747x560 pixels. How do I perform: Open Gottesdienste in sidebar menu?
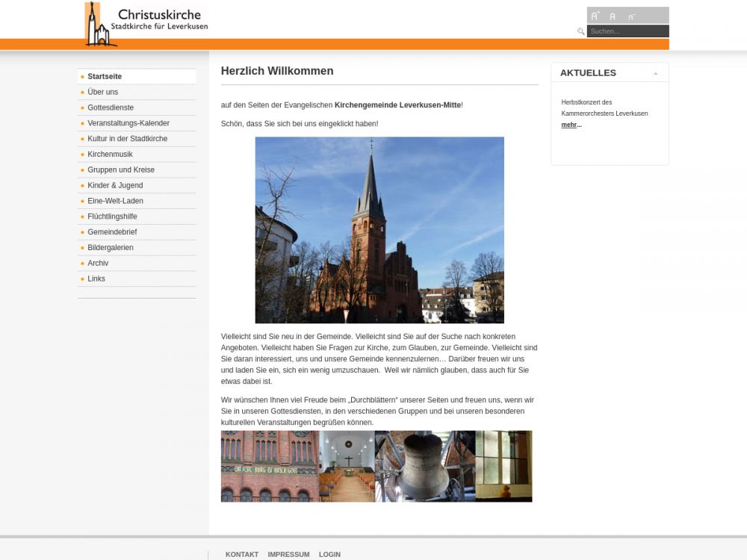click(x=111, y=108)
